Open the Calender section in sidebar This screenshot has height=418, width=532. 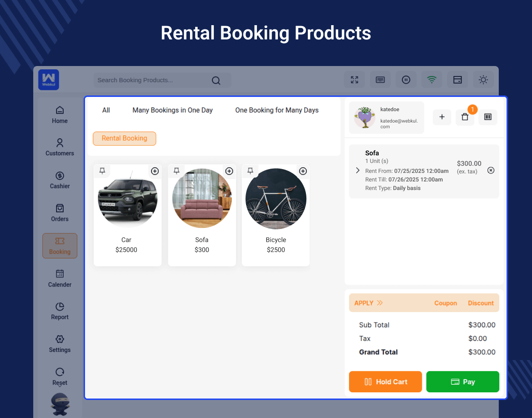[x=60, y=278]
